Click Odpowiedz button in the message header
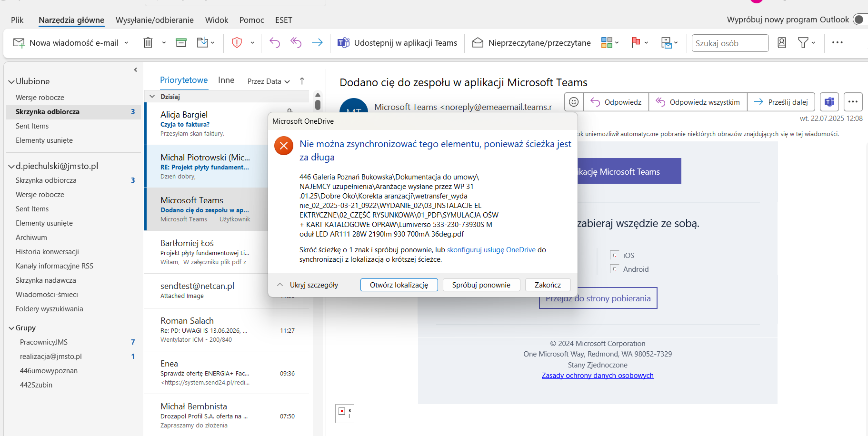Screen dimensions: 868x436 616,102
